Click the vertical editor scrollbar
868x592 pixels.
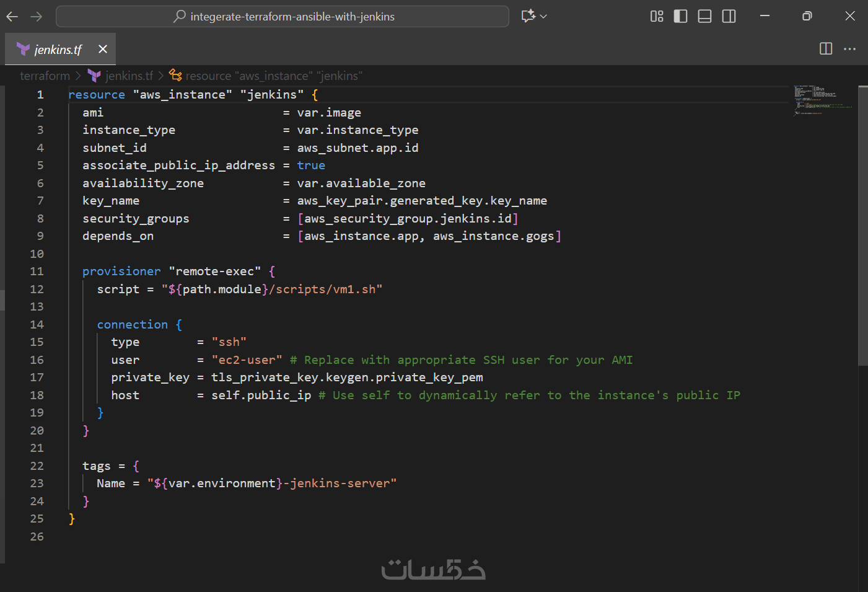[862, 226]
